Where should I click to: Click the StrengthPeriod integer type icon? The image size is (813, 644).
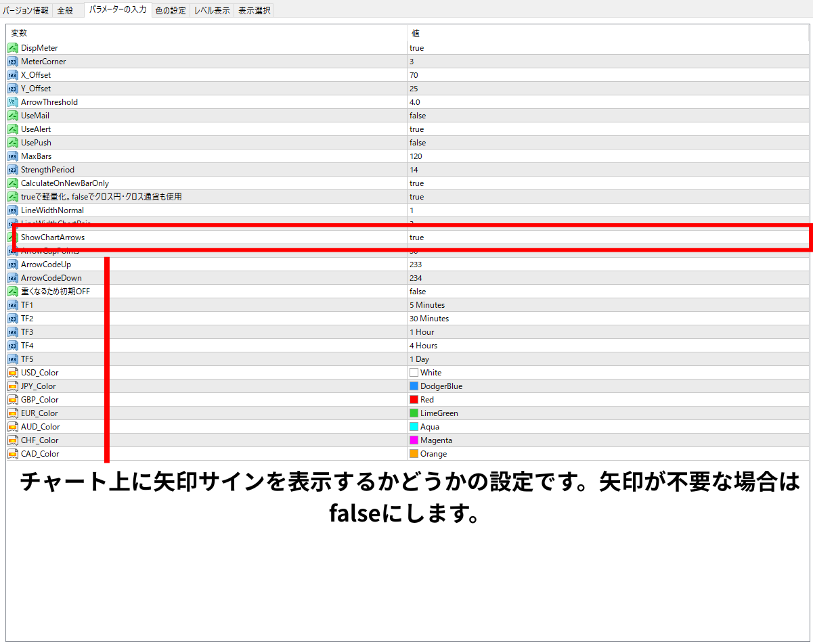(x=12, y=170)
